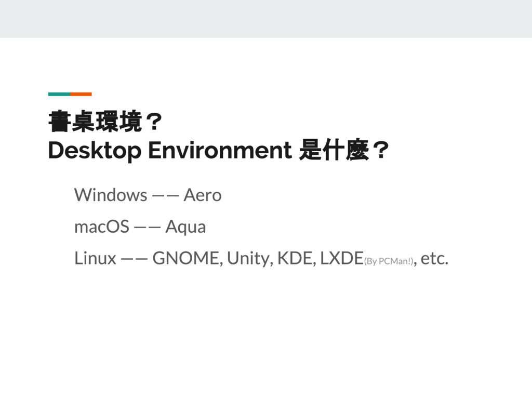The height and width of the screenshot is (399, 532).
Task: Click the small (By PCMan!) note
Action: click(389, 261)
